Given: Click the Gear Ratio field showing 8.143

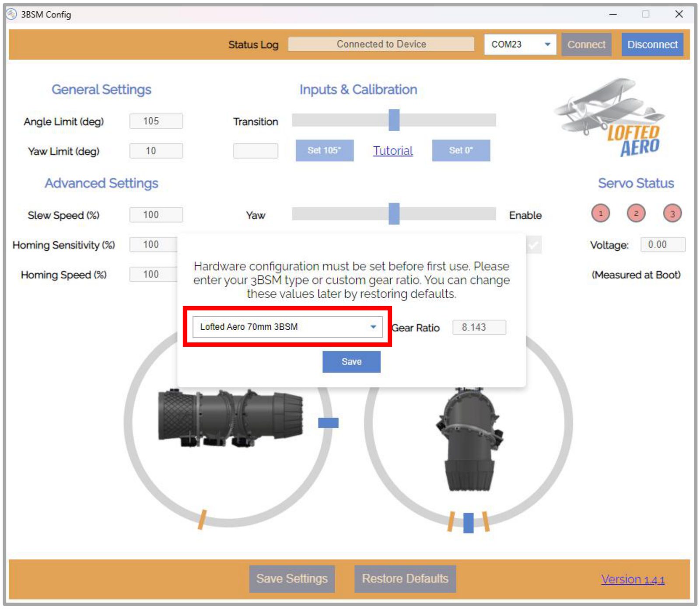Looking at the screenshot, I should [479, 327].
